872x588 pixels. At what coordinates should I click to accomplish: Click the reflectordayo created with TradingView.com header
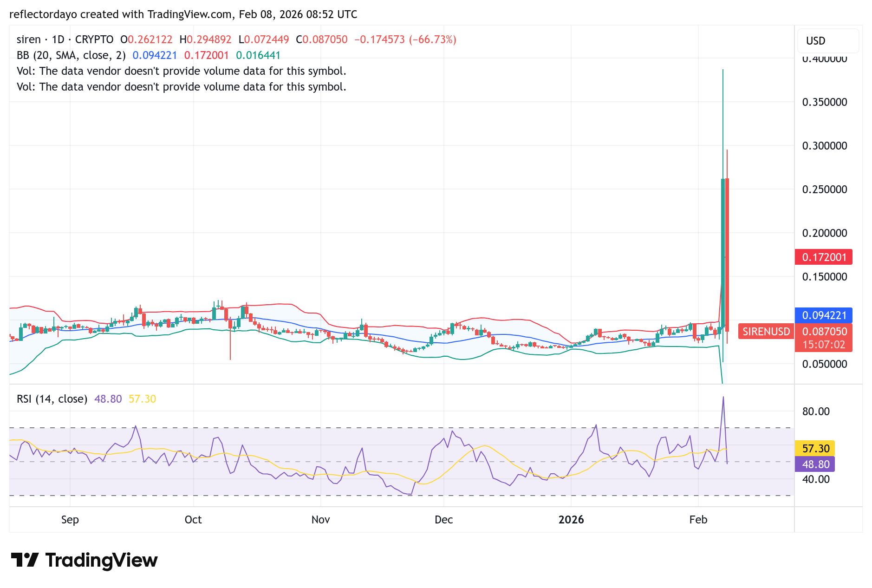(183, 14)
